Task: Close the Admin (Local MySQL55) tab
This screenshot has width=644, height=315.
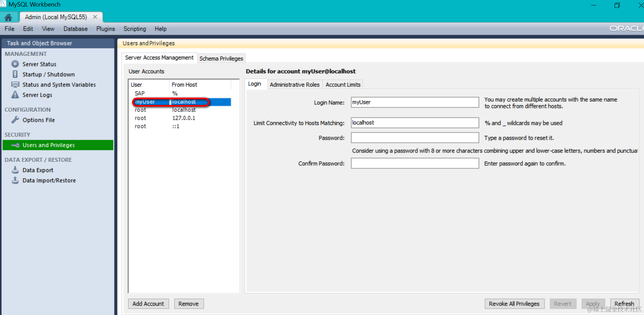Action: tap(95, 17)
